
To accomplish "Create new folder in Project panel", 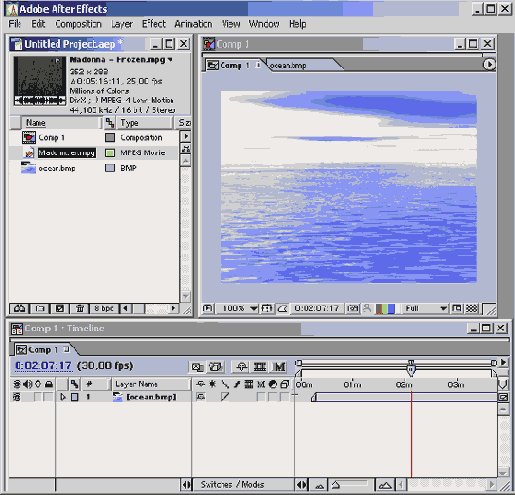I will [x=40, y=308].
